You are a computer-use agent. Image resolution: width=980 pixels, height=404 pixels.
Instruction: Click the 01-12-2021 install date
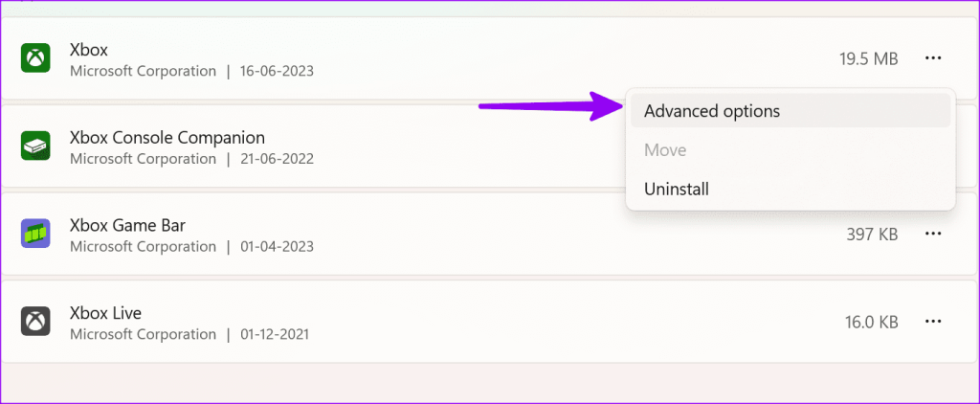[275, 334]
